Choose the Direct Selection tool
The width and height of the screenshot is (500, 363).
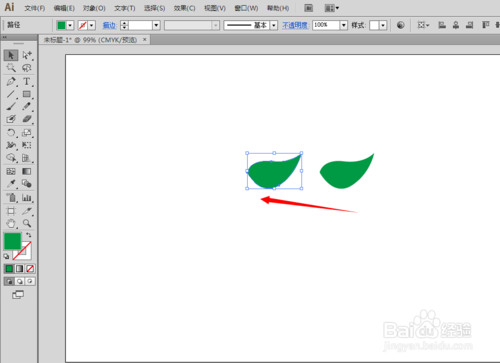tap(27, 55)
